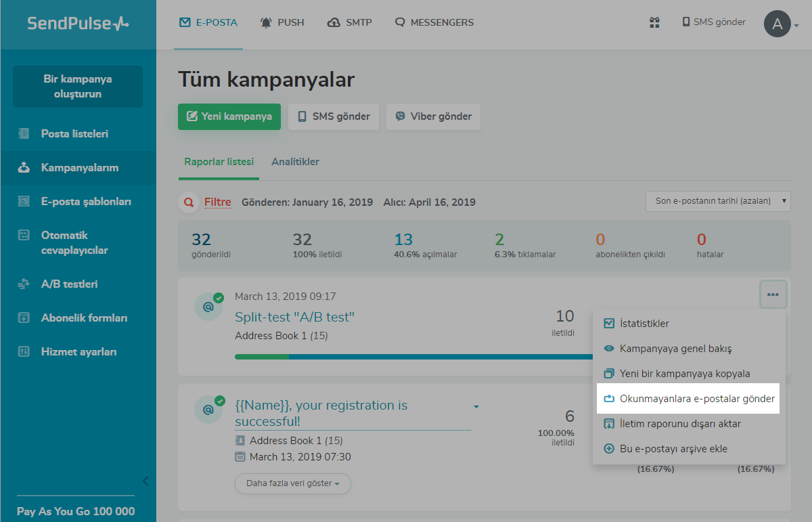The height and width of the screenshot is (522, 812).
Task: Collapse the sidebar with the chevron arrow
Action: 145,481
